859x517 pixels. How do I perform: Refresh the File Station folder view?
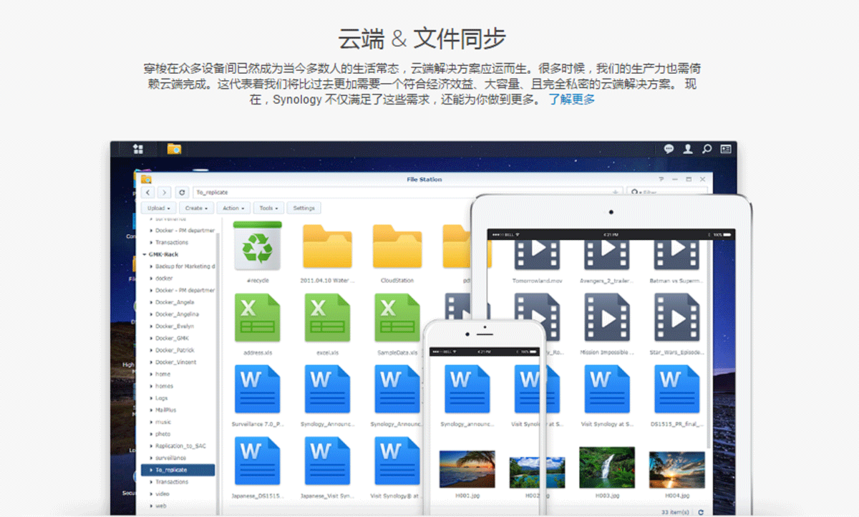[182, 192]
